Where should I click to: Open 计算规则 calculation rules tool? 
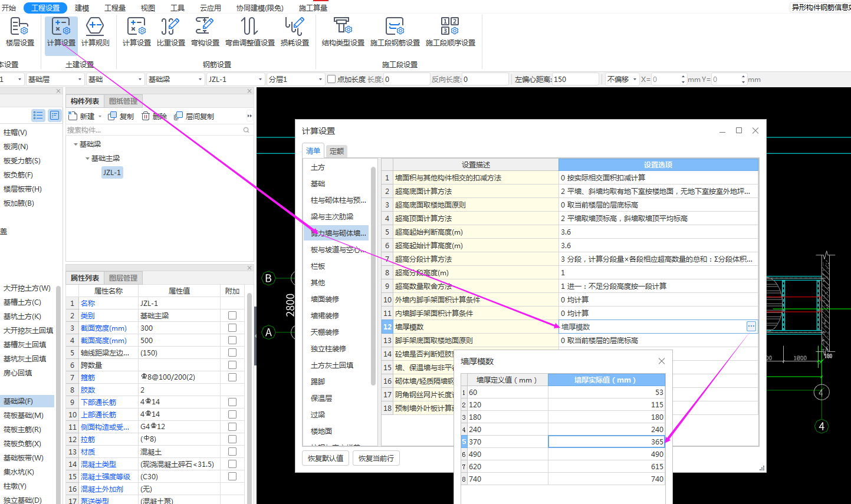pos(95,32)
